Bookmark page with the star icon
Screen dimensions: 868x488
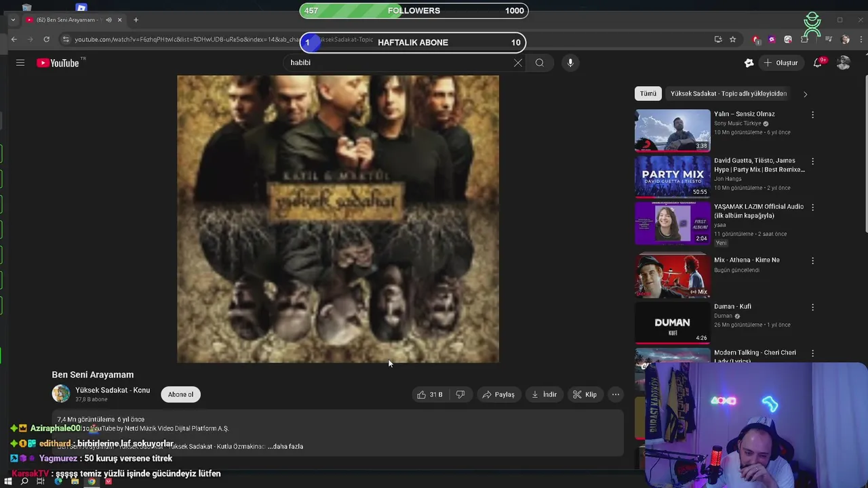click(732, 39)
